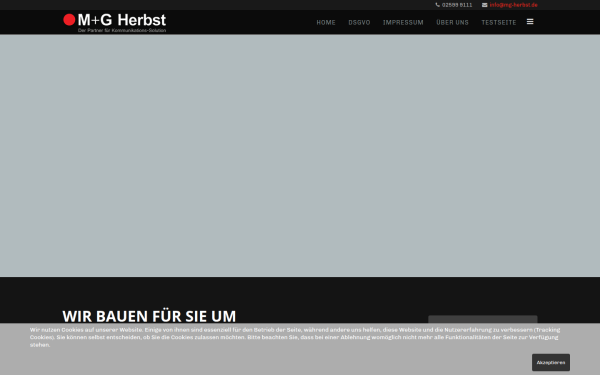This screenshot has width=600, height=375.
Task: Accept cookies with the Akzeptieren button
Action: point(551,362)
